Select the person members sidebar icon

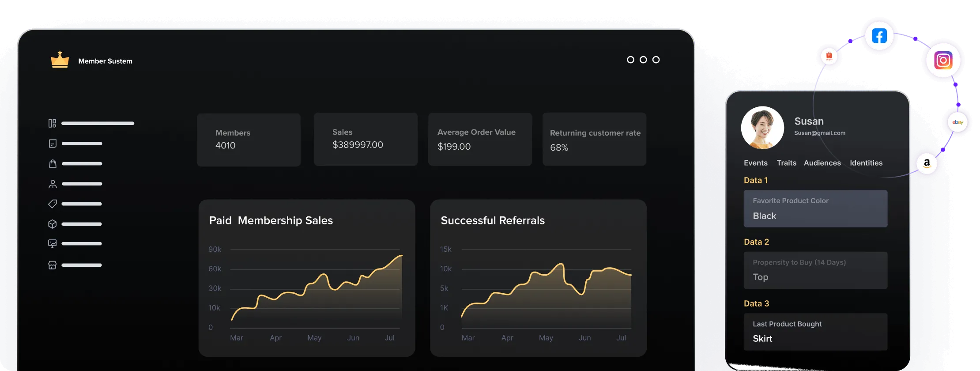53,184
